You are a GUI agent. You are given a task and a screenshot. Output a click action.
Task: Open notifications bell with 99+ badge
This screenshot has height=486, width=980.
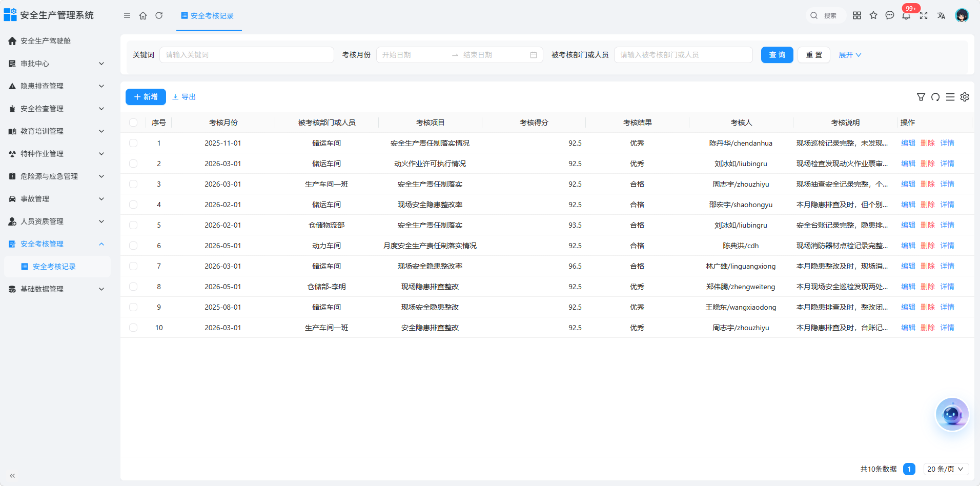(x=906, y=15)
